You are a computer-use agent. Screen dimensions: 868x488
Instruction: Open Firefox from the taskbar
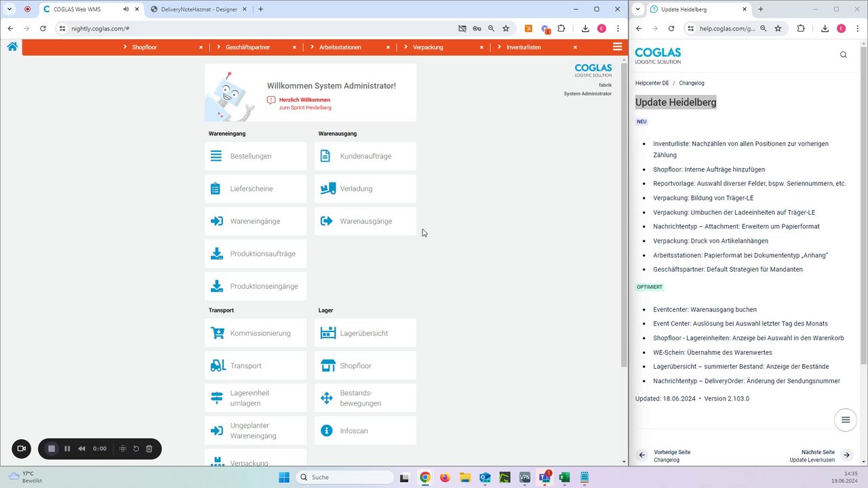(x=445, y=477)
